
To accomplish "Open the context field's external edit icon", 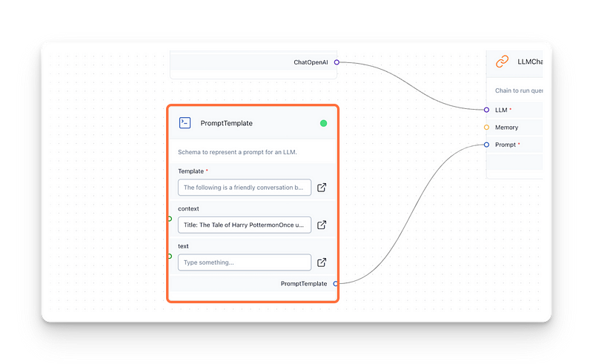I will point(322,225).
